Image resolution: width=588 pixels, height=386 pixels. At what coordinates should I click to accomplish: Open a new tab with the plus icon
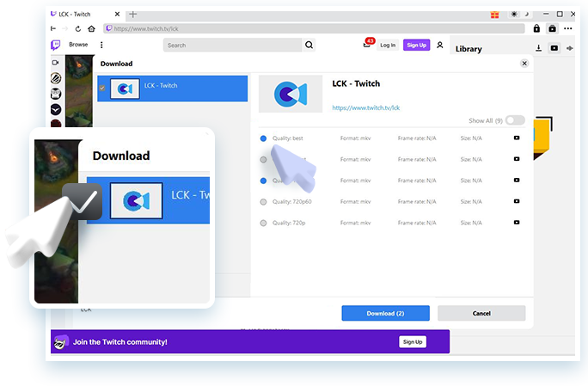click(x=132, y=15)
